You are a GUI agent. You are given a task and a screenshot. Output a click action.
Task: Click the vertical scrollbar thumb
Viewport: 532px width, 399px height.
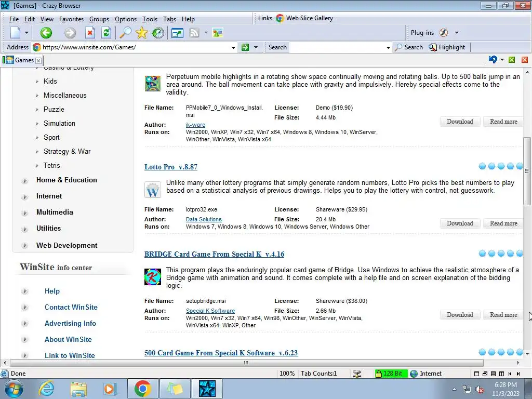pyautogui.click(x=527, y=171)
